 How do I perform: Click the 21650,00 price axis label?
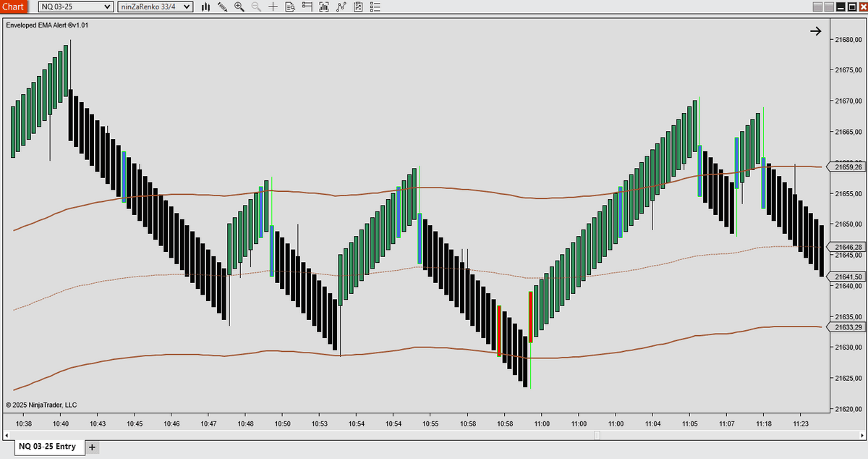[850, 224]
